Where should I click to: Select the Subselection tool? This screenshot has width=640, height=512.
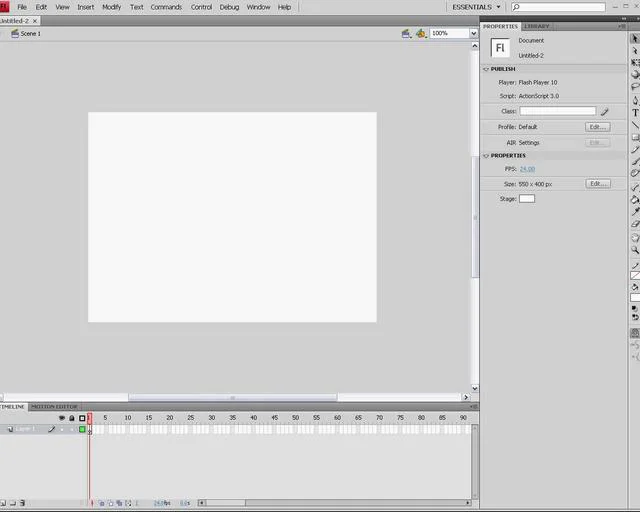coord(635,51)
